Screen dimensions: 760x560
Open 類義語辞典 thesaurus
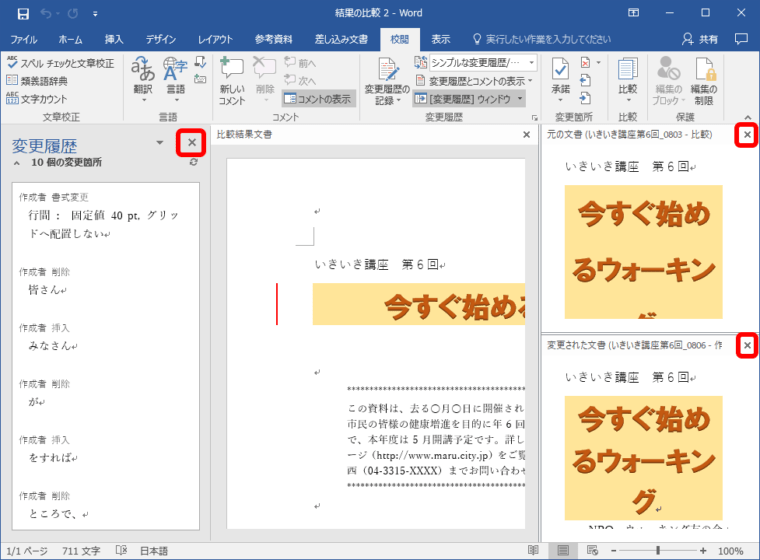pos(37,81)
